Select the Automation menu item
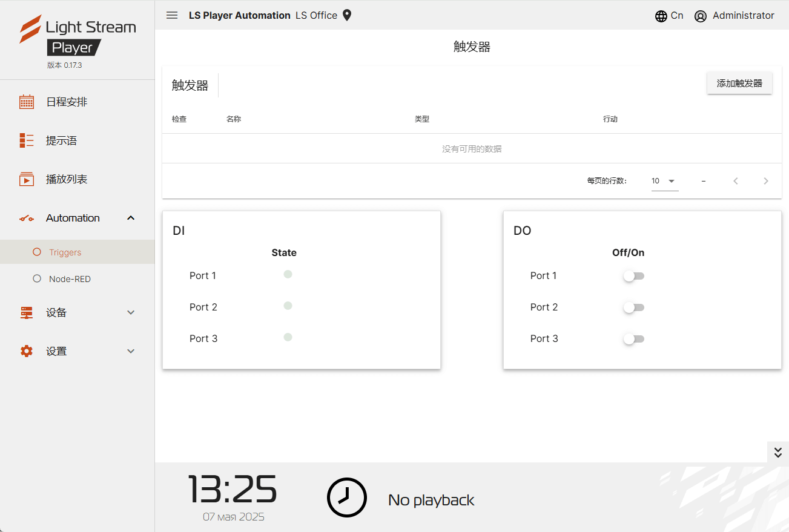 pos(78,218)
